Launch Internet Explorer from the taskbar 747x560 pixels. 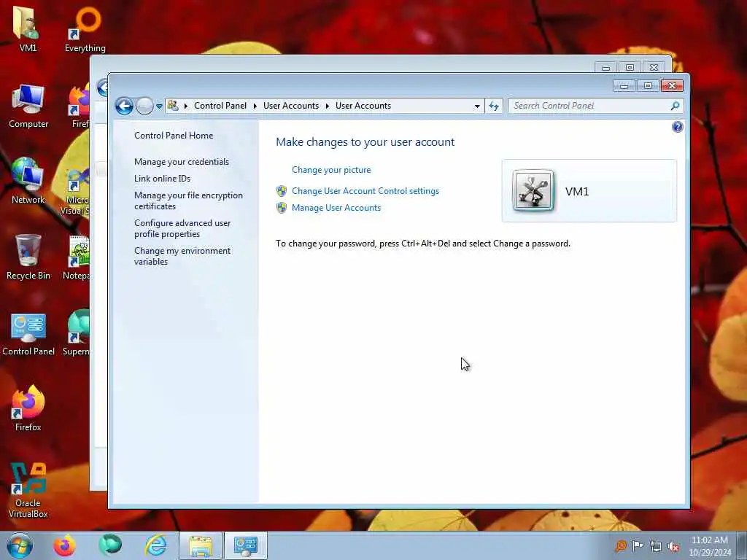156,545
